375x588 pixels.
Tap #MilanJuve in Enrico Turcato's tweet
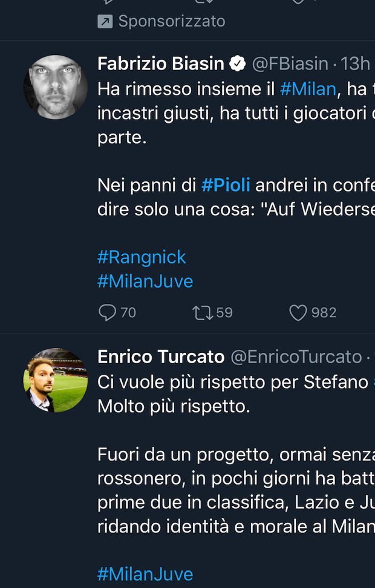click(x=145, y=574)
